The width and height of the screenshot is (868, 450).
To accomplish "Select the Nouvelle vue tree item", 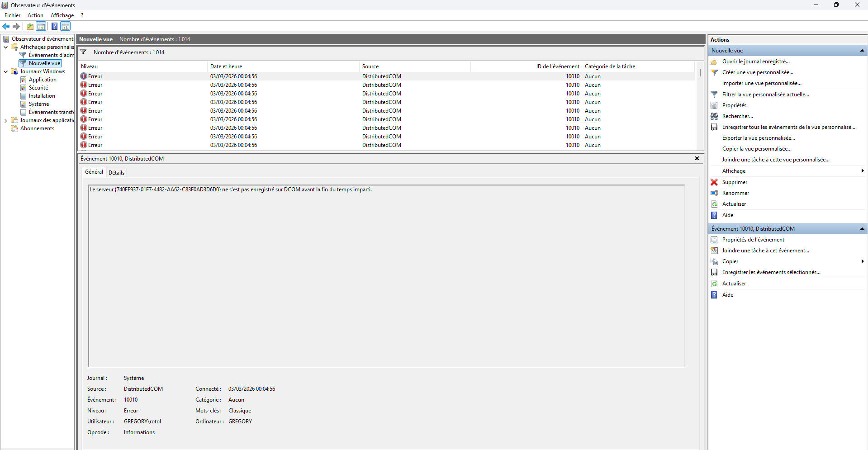I will click(44, 63).
